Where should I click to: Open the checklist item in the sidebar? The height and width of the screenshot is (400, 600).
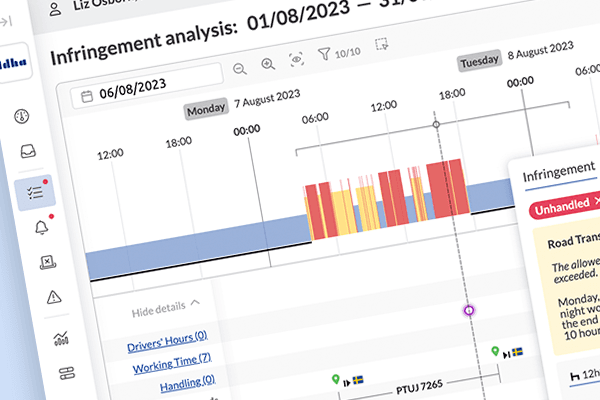point(36,191)
